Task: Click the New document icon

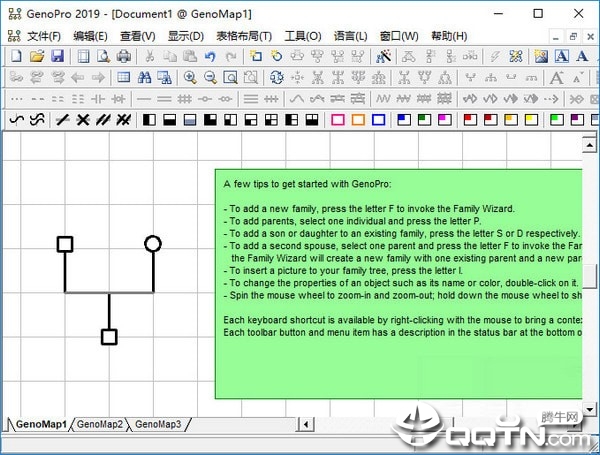Action: 16,56
